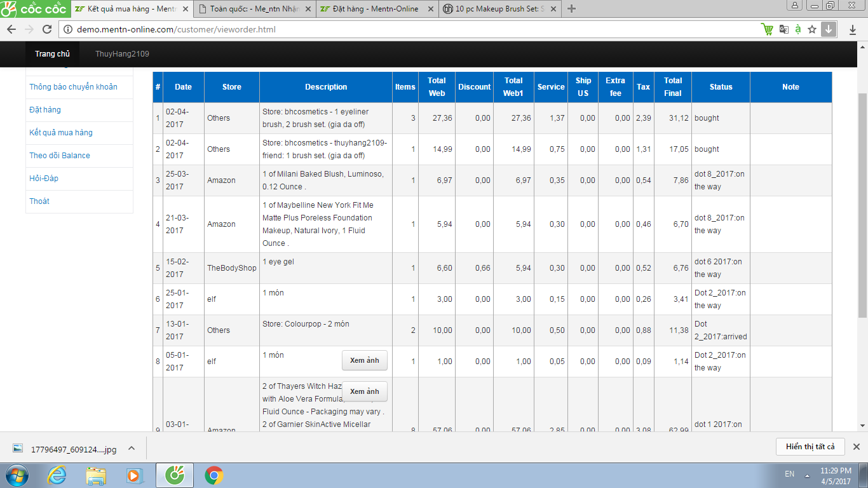This screenshot has height=488, width=868.
Task: Click the Maybelline Fit Me foundation description
Action: pos(318,224)
